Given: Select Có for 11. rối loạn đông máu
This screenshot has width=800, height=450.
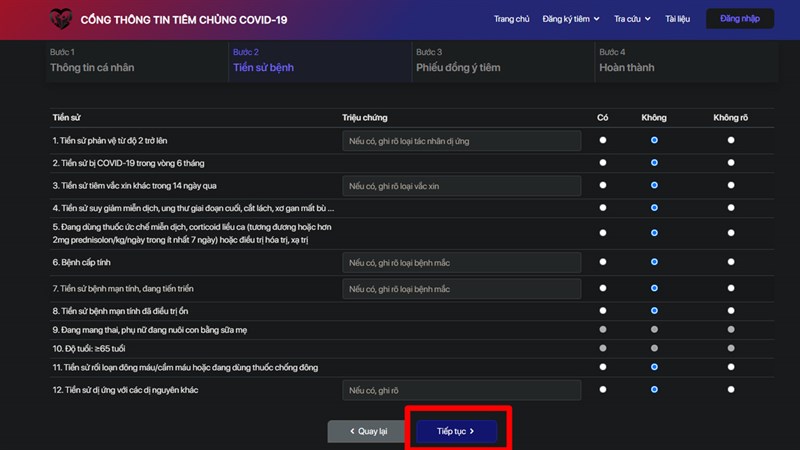Looking at the screenshot, I should (x=603, y=367).
